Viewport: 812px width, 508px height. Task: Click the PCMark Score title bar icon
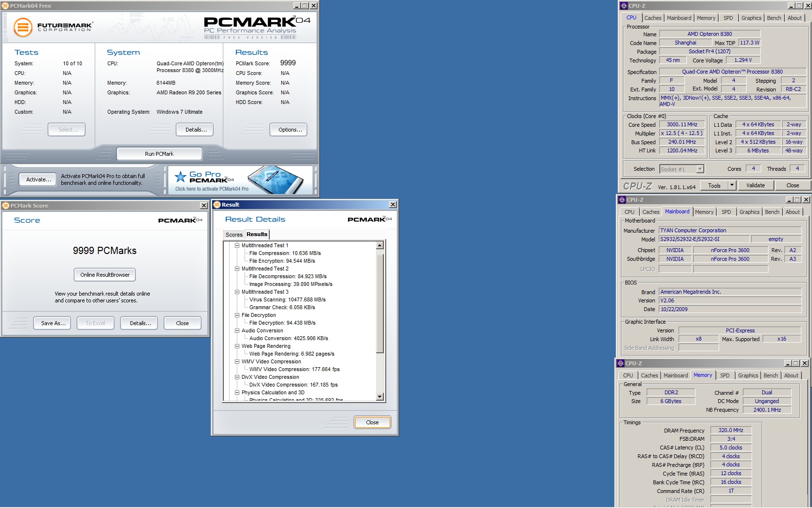[6, 206]
